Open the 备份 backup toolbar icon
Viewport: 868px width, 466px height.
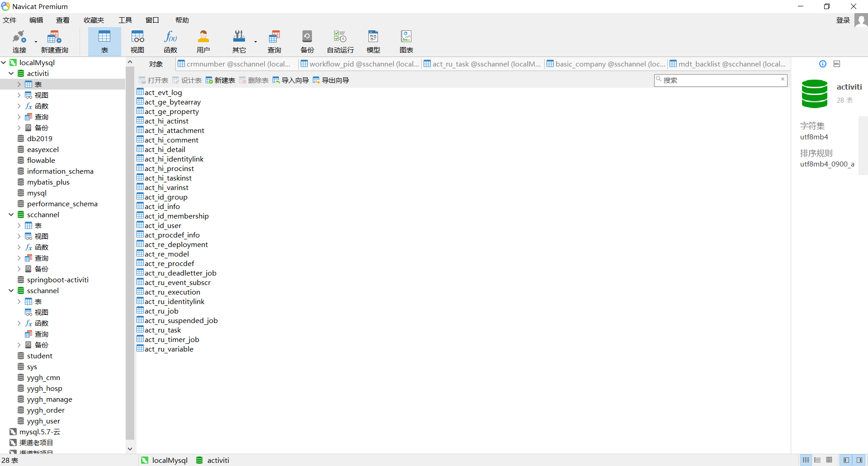(x=307, y=41)
